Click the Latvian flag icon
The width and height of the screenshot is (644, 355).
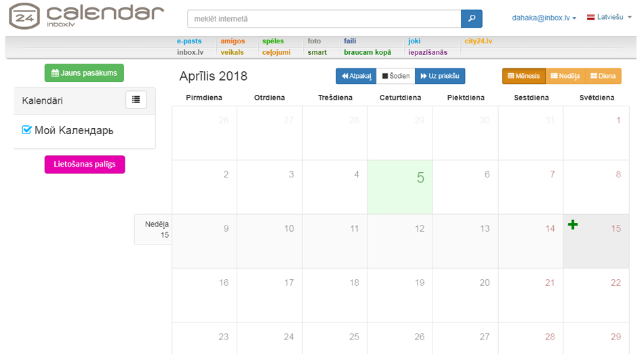coord(590,17)
